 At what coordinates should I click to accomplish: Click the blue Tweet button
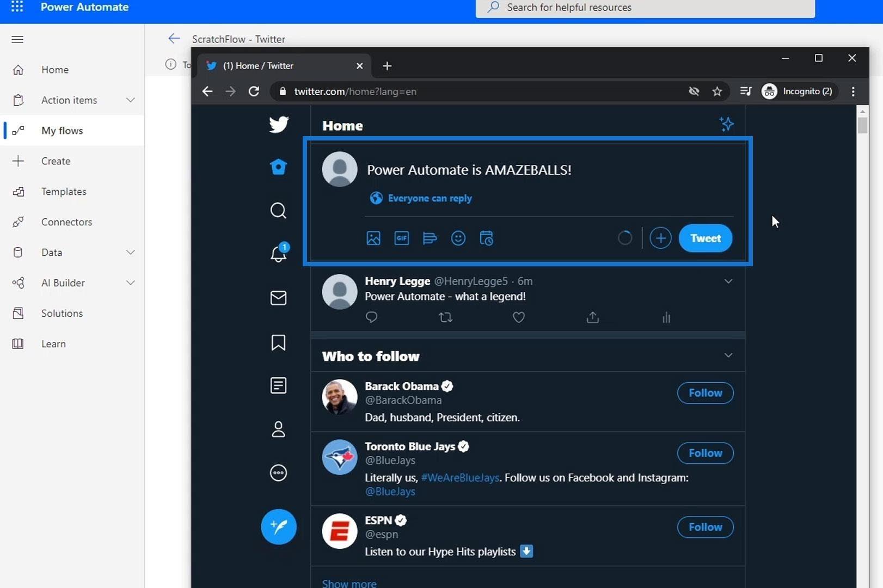coord(706,238)
